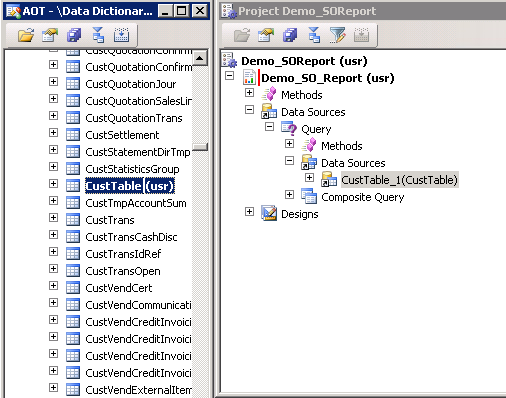
Task: Click Open folder icon in AOT toolbar
Action: pos(26,35)
